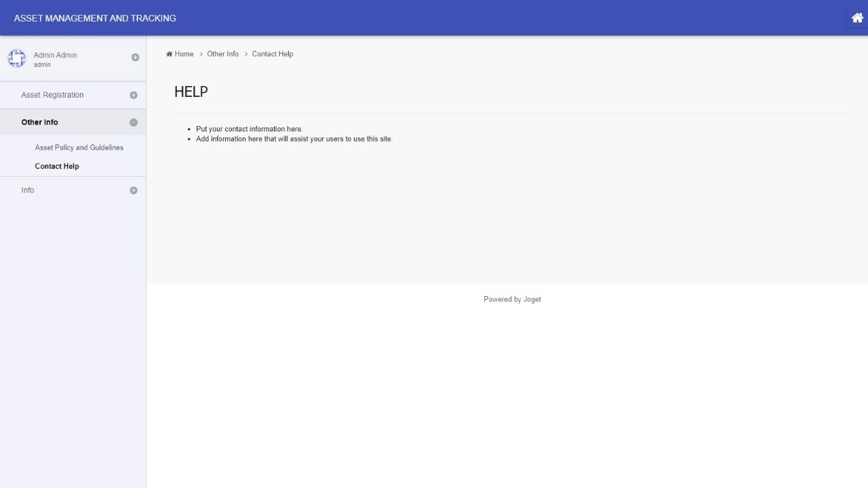Click the 'admin' username under Admin Admin
The image size is (868, 488).
pos(42,65)
